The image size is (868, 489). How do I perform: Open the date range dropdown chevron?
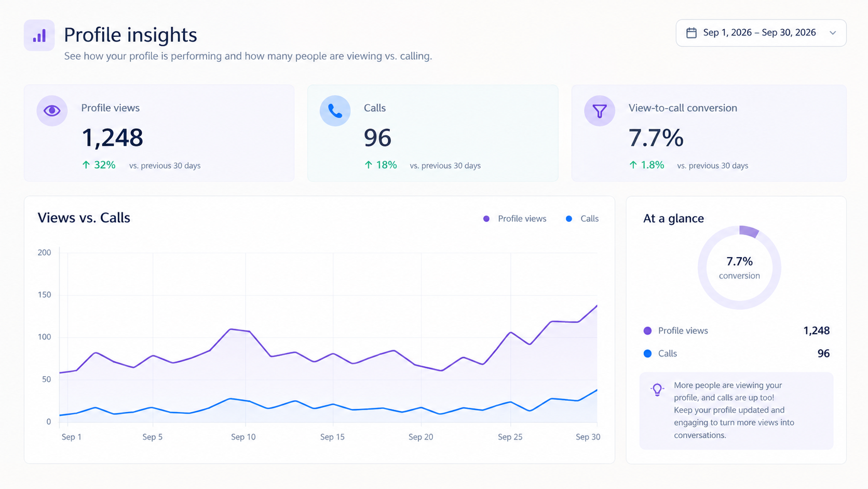tap(833, 33)
